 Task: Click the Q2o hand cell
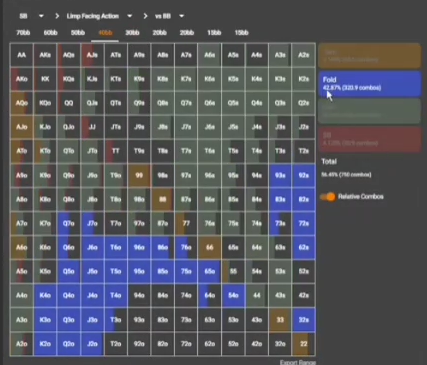click(x=69, y=344)
